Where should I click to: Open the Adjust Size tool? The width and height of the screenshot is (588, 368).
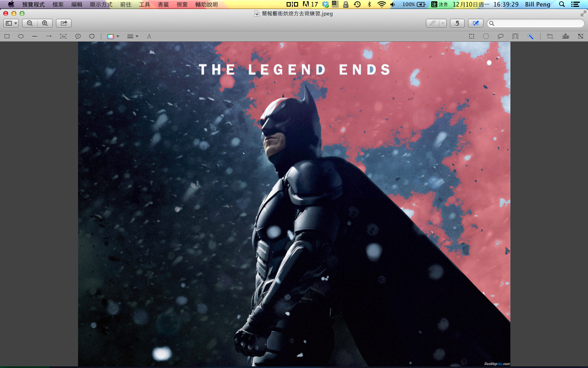pyautogui.click(x=581, y=36)
